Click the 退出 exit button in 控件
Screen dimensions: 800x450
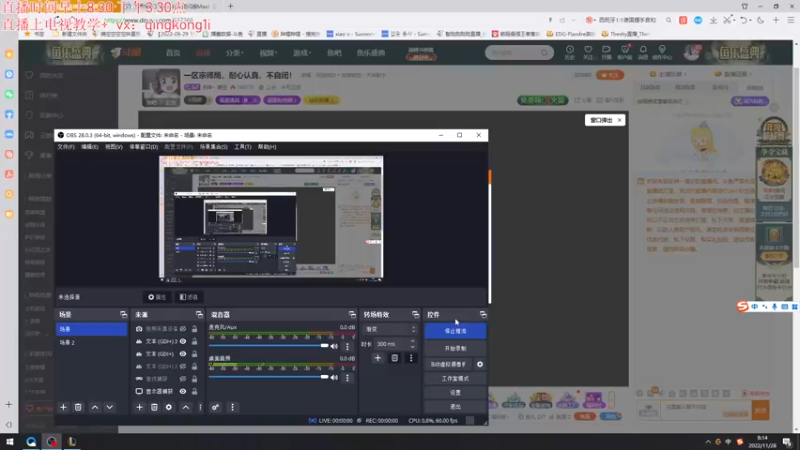pos(455,407)
